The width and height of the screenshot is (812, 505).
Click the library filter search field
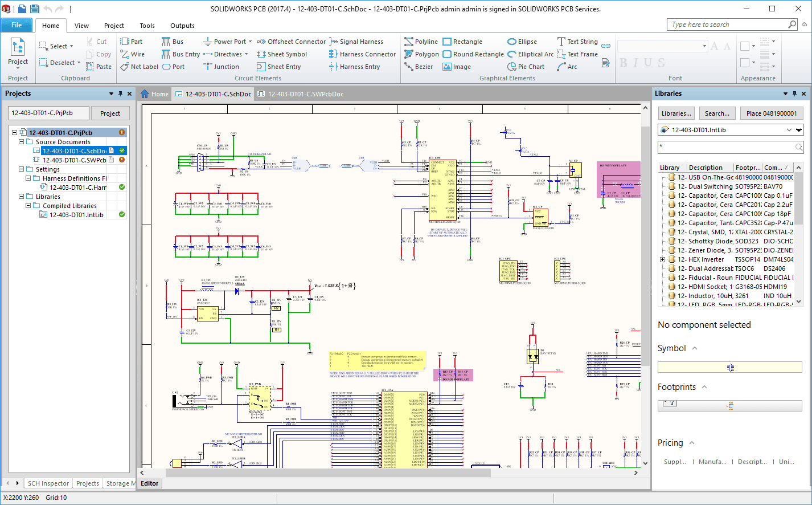coord(726,147)
